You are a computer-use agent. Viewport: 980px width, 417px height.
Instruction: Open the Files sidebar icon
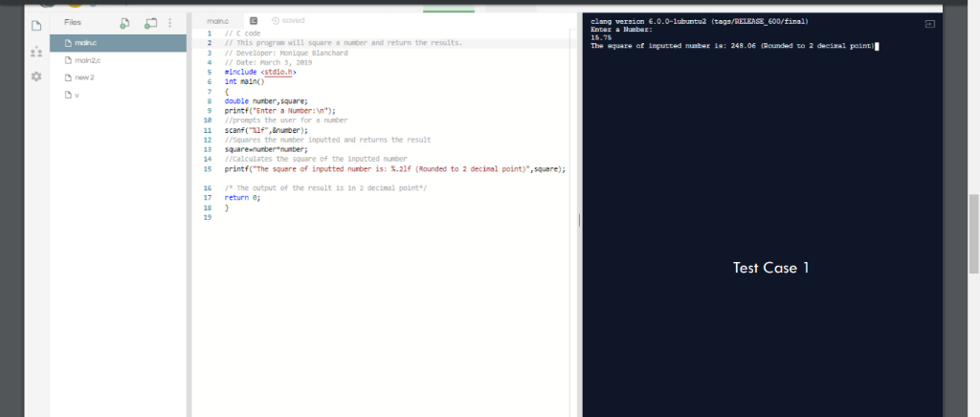[x=36, y=26]
